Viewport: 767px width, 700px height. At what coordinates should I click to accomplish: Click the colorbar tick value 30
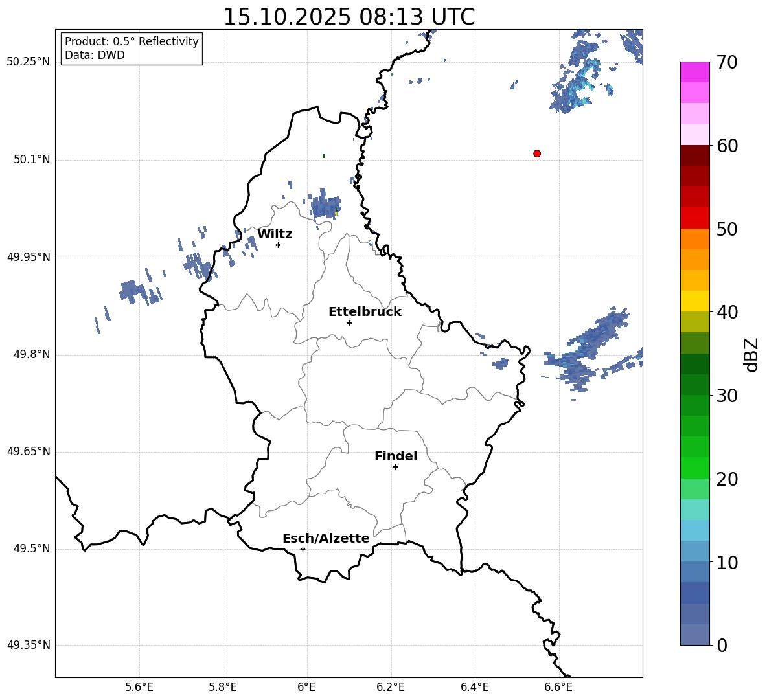tap(727, 396)
